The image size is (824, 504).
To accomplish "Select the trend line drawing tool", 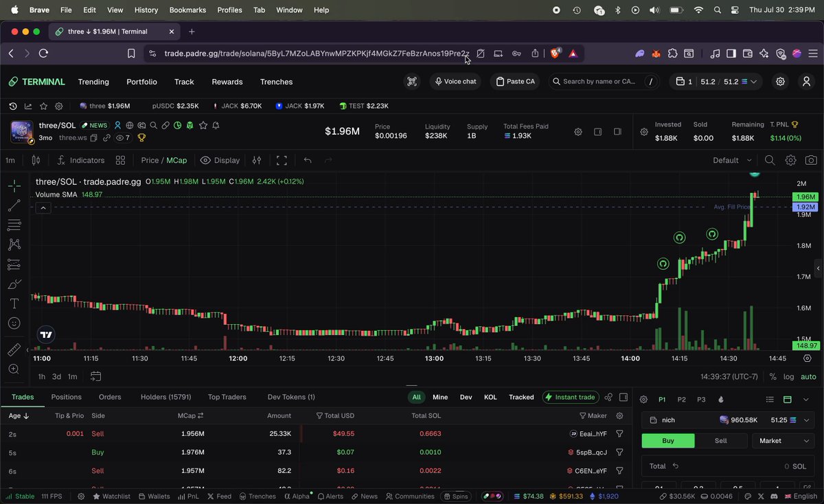I will coord(14,205).
